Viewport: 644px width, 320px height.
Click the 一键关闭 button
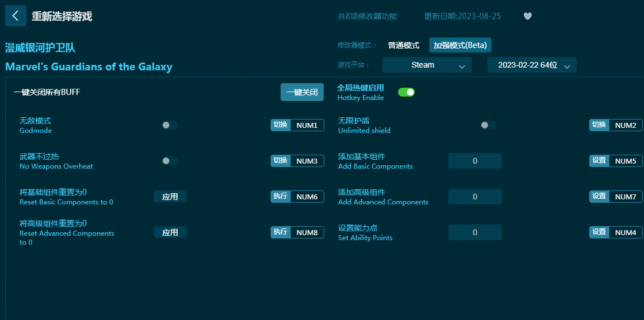[302, 92]
